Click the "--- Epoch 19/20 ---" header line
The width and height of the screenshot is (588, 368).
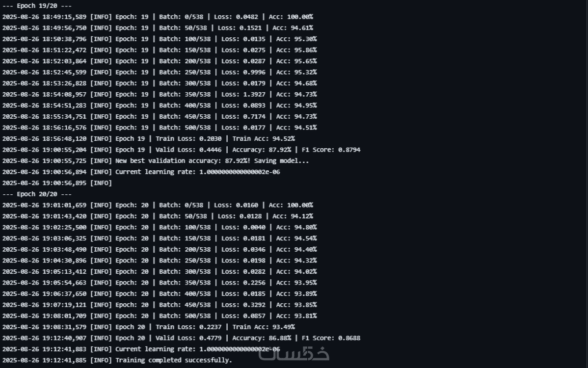37,6
